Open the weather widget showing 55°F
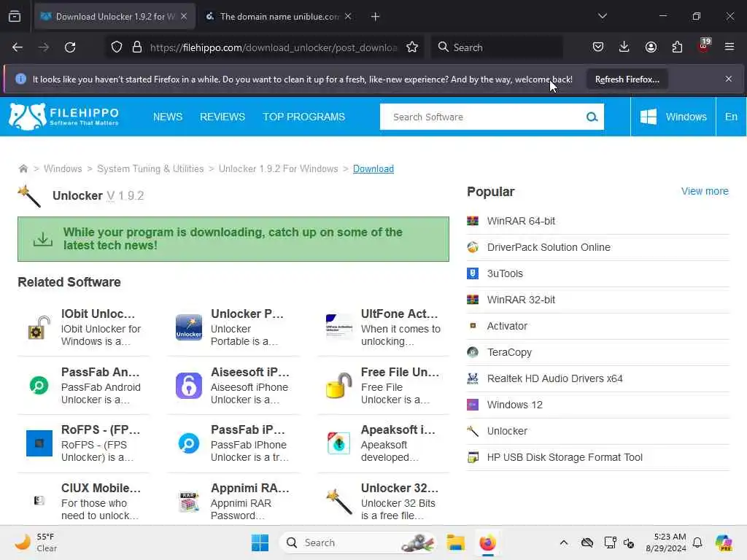The image size is (747, 560). point(36,542)
